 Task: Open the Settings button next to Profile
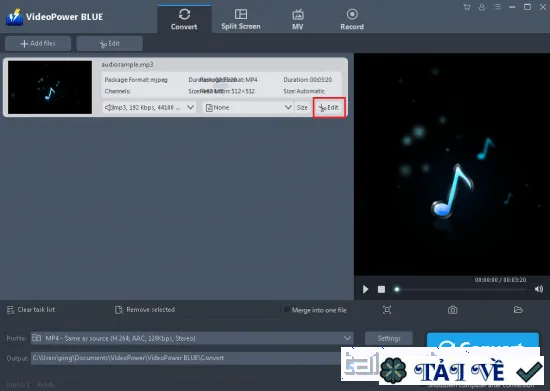[389, 338]
